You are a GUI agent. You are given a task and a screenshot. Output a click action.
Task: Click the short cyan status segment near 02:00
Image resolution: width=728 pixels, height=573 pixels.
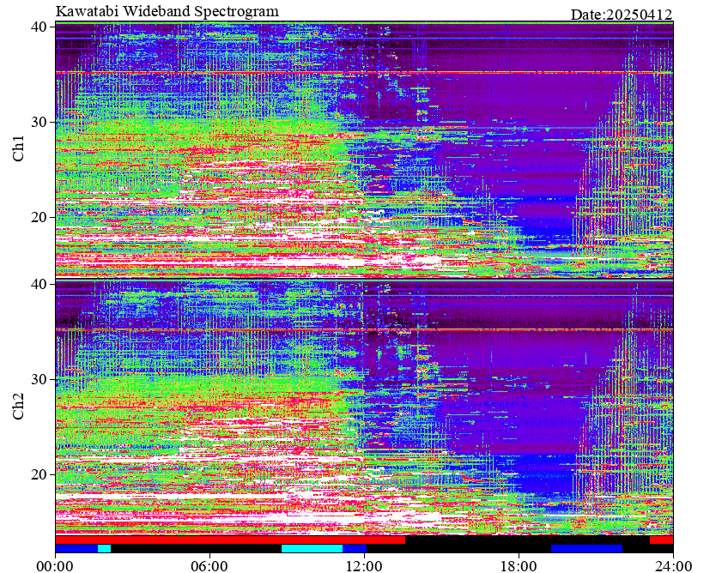click(104, 548)
